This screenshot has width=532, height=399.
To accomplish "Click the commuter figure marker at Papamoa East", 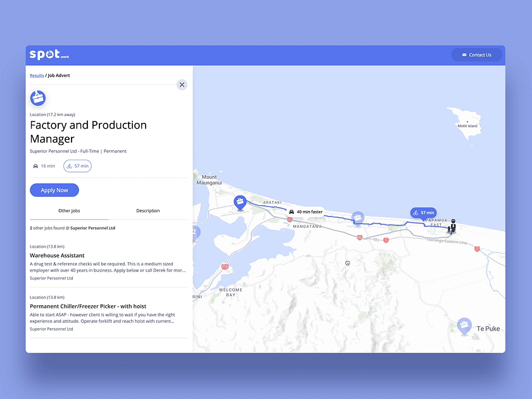I will tap(452, 226).
